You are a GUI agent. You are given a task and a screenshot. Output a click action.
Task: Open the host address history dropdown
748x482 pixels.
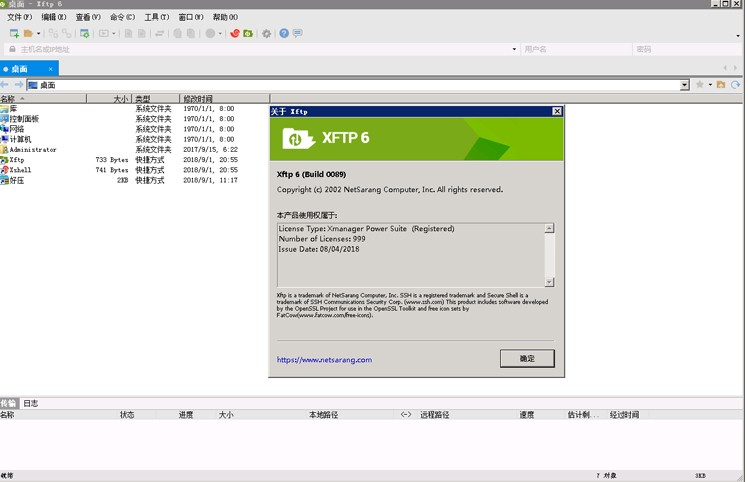[x=514, y=49]
